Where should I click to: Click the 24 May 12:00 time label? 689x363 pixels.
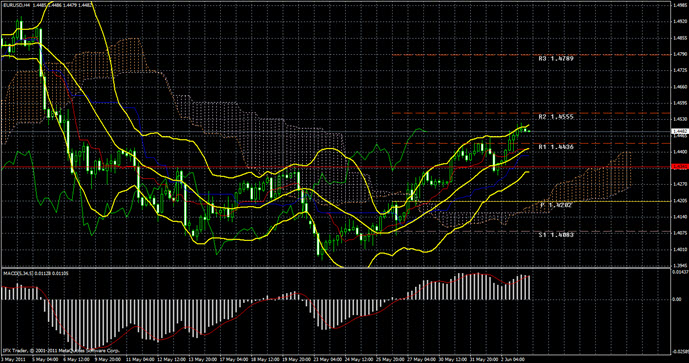point(360,359)
